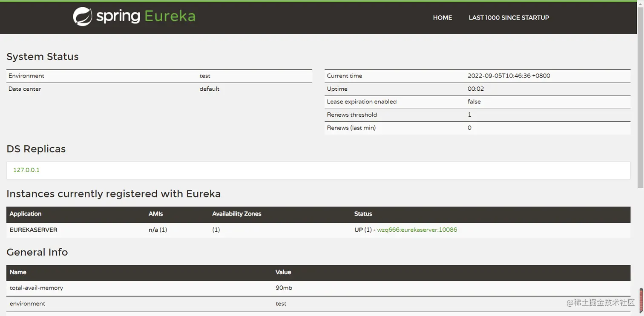Click the Current time label
Screen dimensions: 644x316
click(345, 76)
